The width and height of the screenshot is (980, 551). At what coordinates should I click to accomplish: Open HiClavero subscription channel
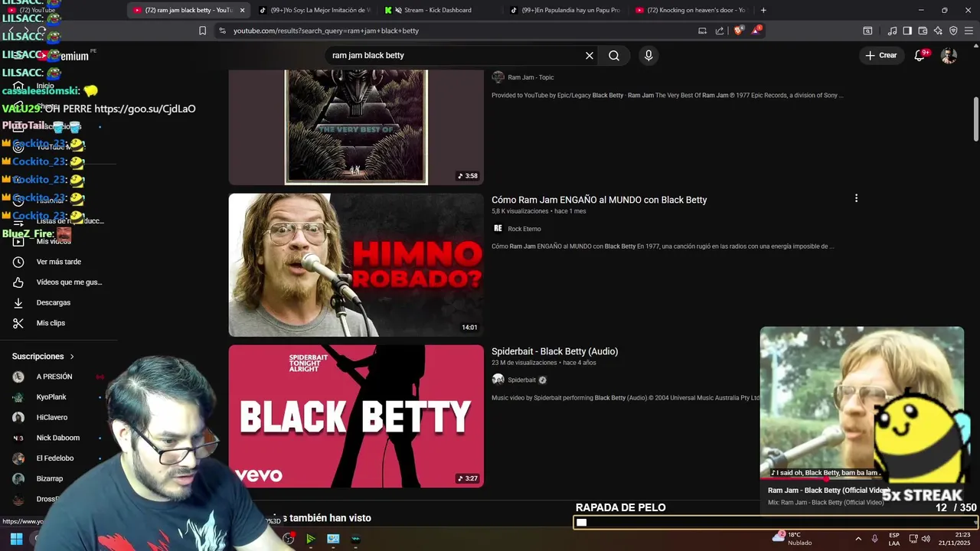(52, 418)
